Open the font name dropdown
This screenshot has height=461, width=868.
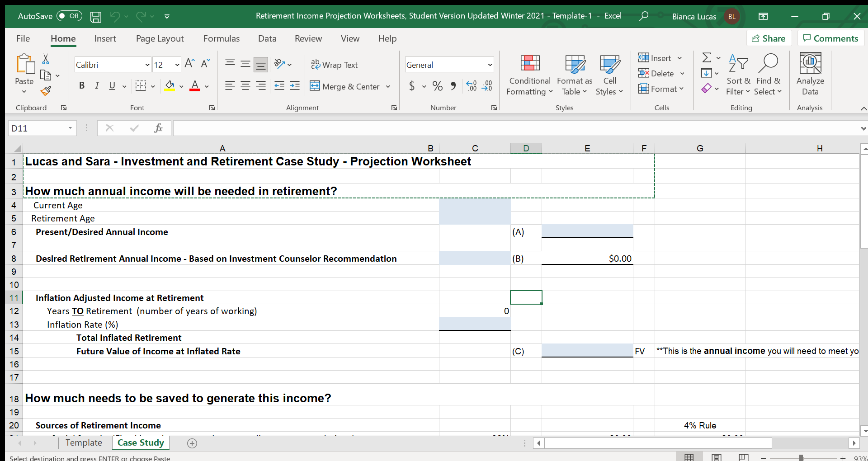point(147,65)
